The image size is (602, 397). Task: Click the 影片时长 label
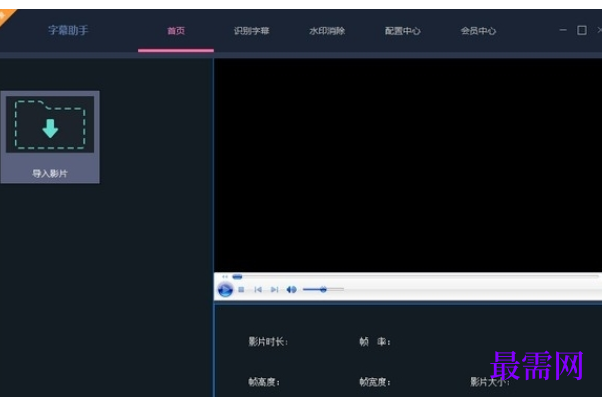click(x=268, y=342)
